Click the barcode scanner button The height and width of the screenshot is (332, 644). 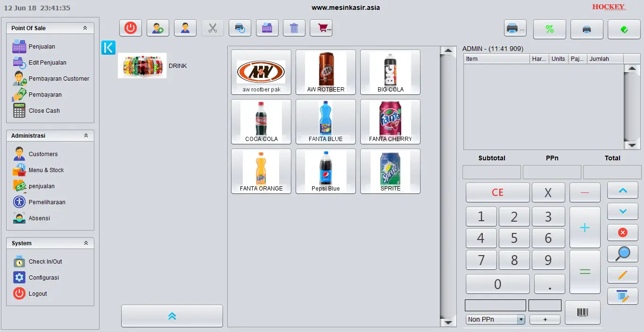point(583,312)
